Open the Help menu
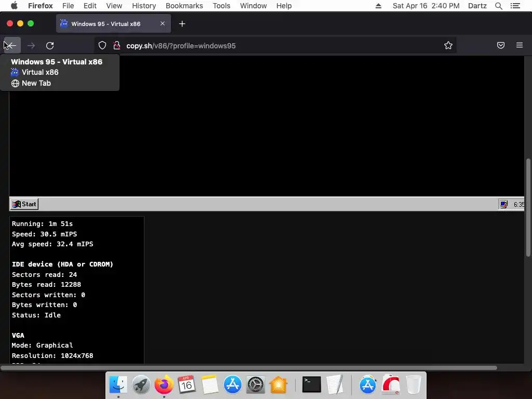532x399 pixels. tap(284, 6)
